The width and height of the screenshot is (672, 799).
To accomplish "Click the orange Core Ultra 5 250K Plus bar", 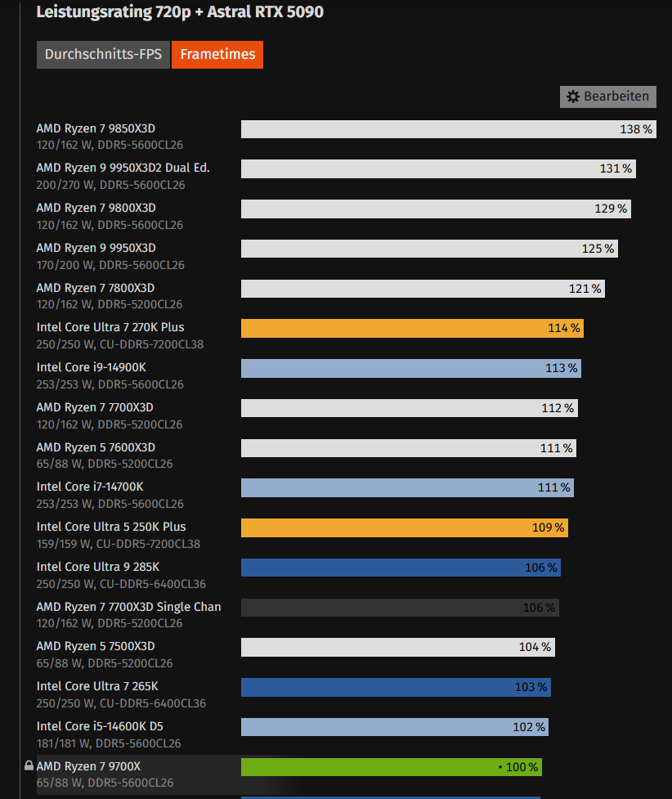I will click(405, 528).
